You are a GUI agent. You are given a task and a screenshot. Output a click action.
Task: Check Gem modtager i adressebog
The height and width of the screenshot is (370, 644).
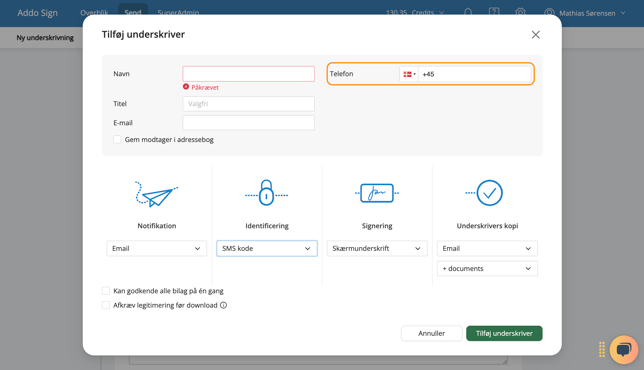[x=117, y=140]
